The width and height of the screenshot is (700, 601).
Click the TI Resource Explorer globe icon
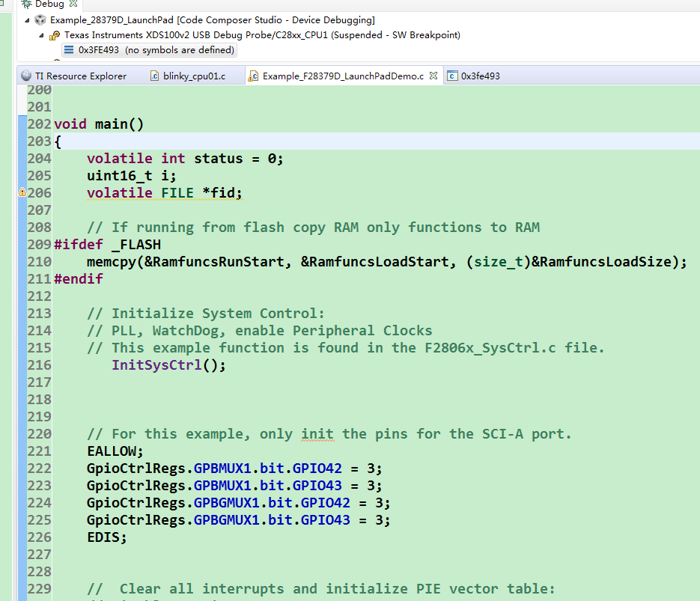tap(26, 76)
